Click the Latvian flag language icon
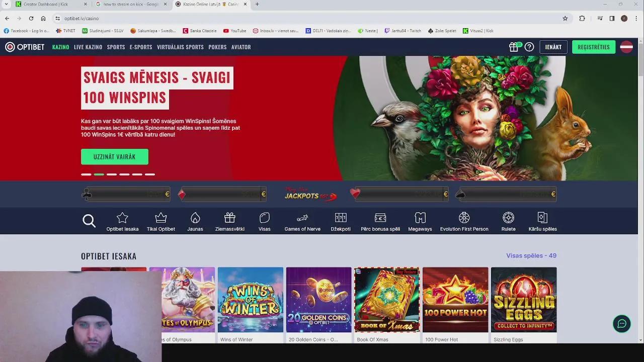The width and height of the screenshot is (644, 362). (626, 47)
